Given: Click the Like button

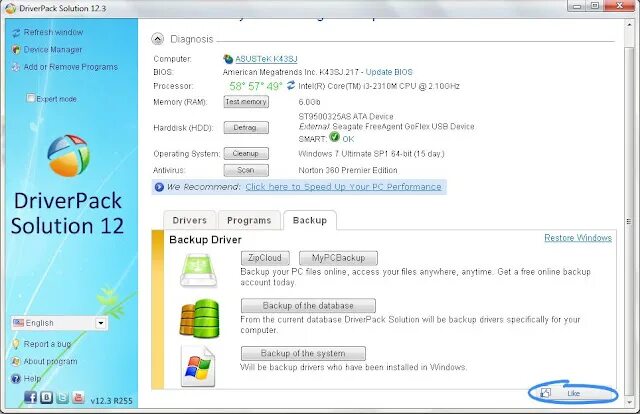Looking at the screenshot, I should (x=573, y=393).
